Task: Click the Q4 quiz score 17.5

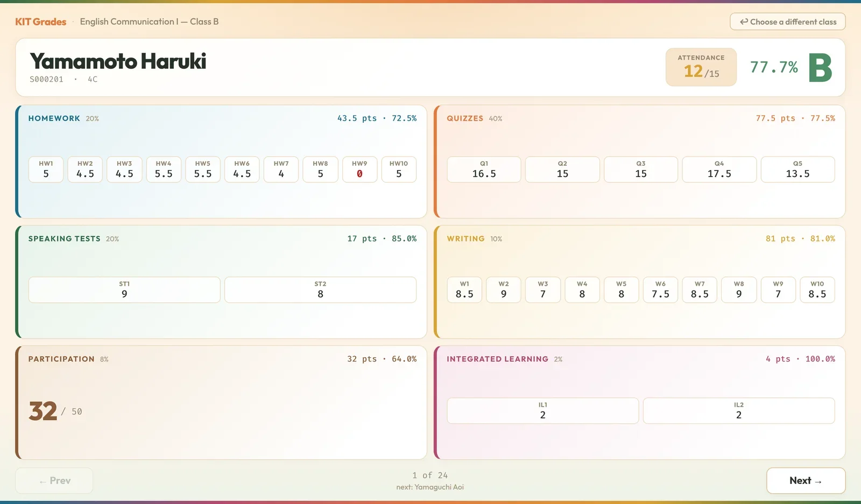Action: tap(719, 169)
